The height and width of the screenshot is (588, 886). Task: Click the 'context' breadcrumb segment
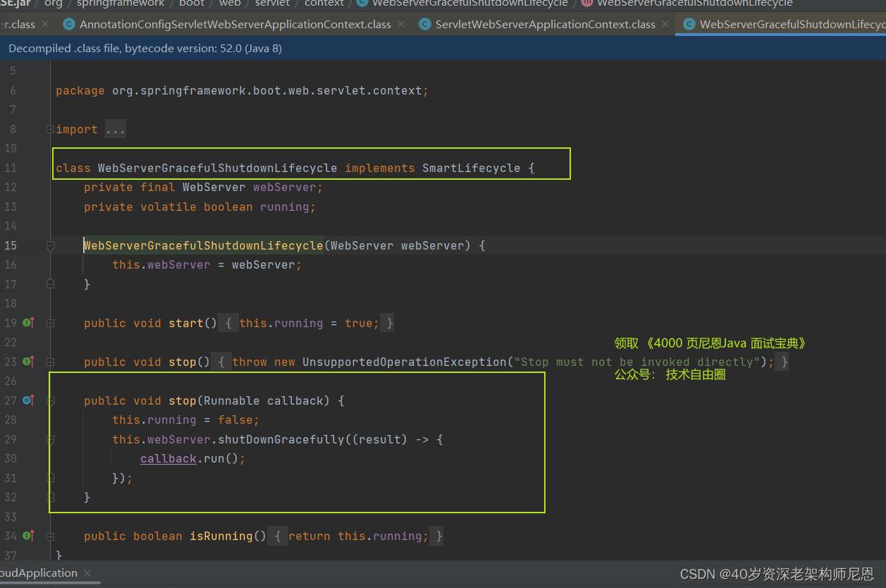(x=324, y=4)
